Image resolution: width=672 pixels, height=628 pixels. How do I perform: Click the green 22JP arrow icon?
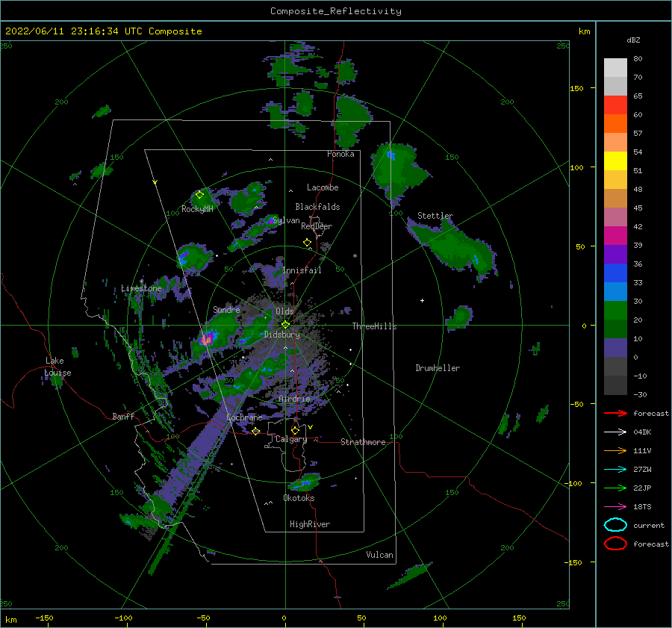pos(615,488)
